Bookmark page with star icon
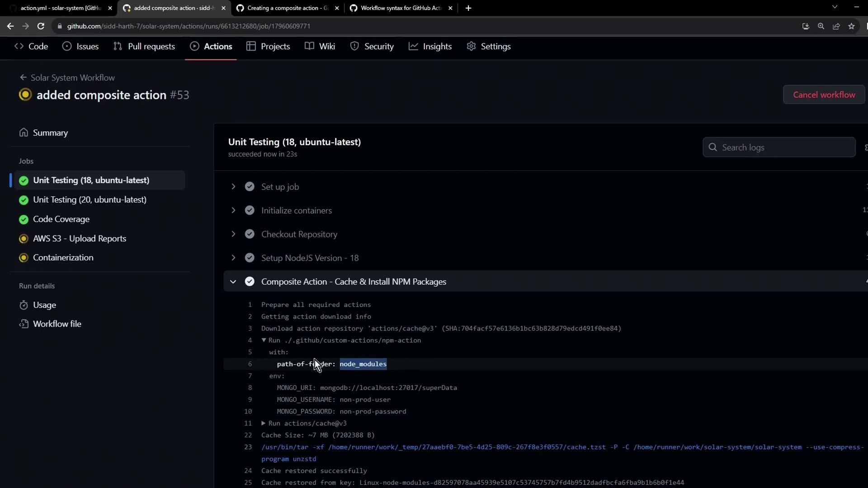Viewport: 868px width, 488px height. coord(851,26)
